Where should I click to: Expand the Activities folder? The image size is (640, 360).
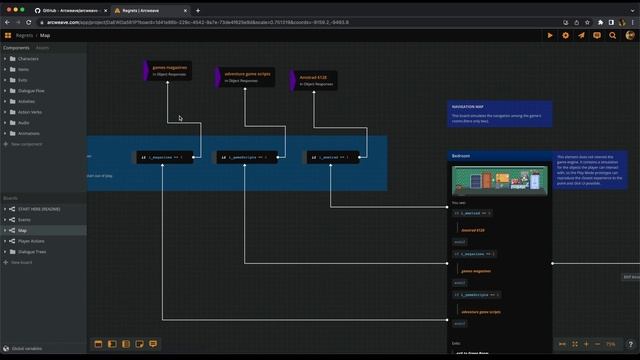click(5, 101)
